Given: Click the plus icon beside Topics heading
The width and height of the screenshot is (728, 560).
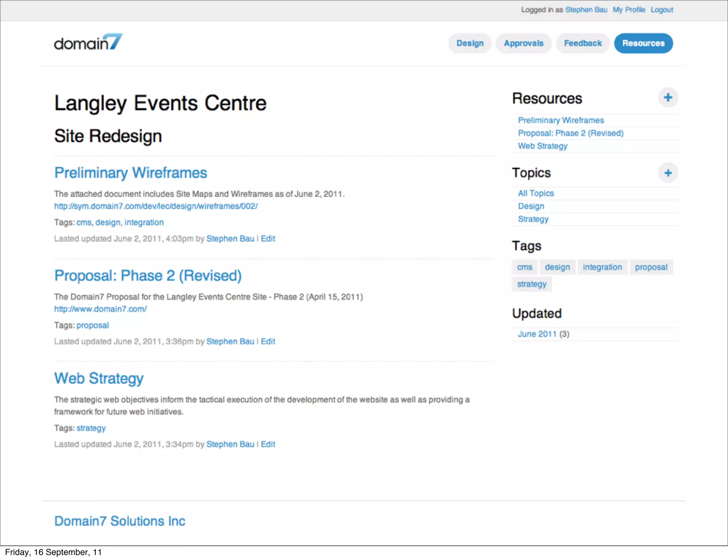Looking at the screenshot, I should pyautogui.click(x=668, y=173).
